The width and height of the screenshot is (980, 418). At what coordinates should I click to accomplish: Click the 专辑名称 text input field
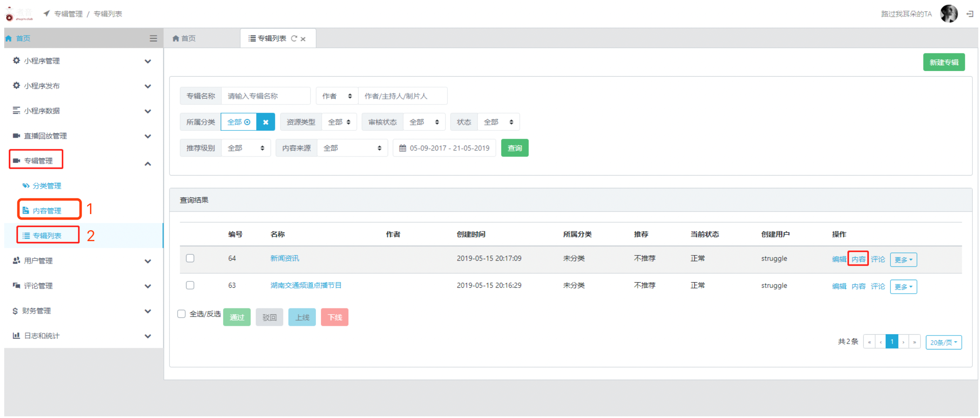pyautogui.click(x=266, y=96)
